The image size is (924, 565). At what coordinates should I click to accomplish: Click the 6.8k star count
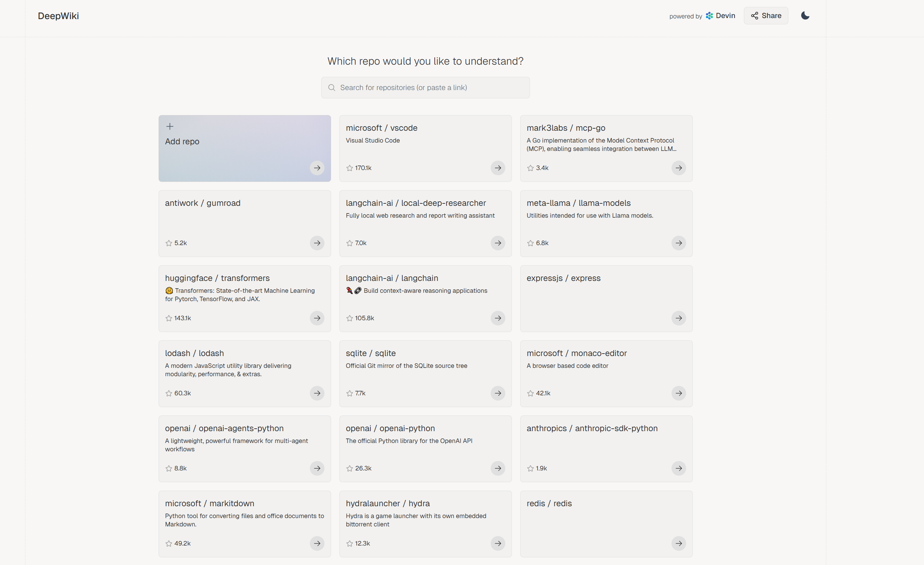point(542,243)
